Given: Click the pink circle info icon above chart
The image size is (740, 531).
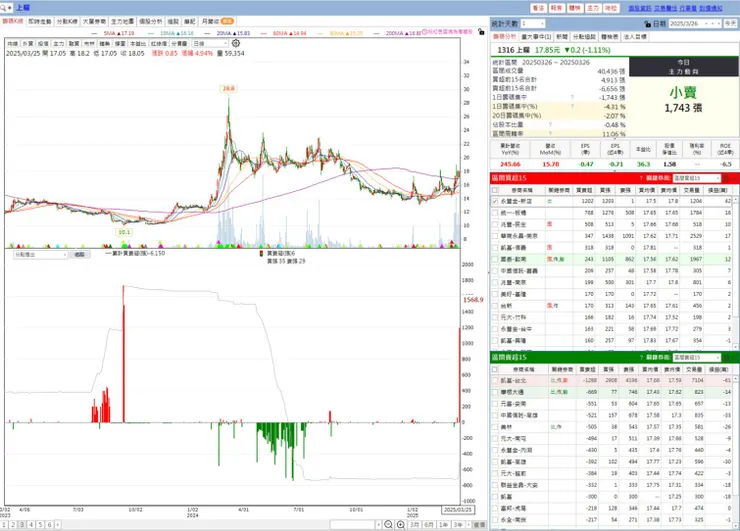Looking at the screenshot, I should click(x=424, y=32).
